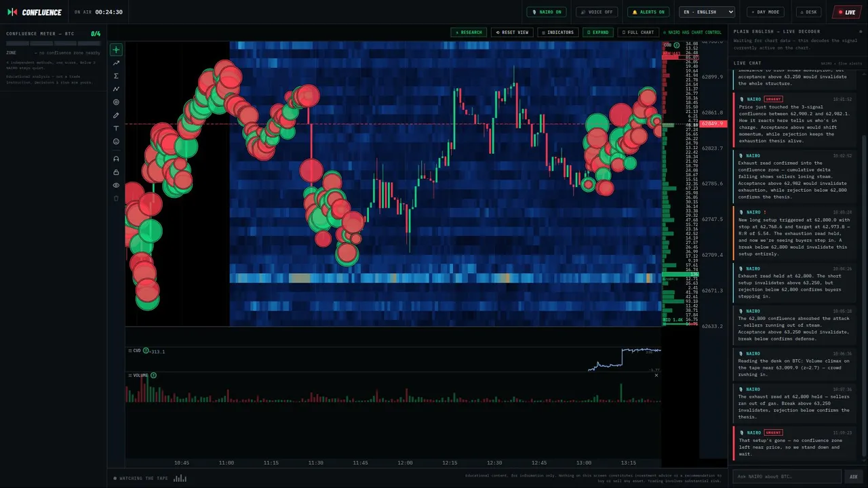
Task: Select the text annotation tool
Action: [116, 128]
